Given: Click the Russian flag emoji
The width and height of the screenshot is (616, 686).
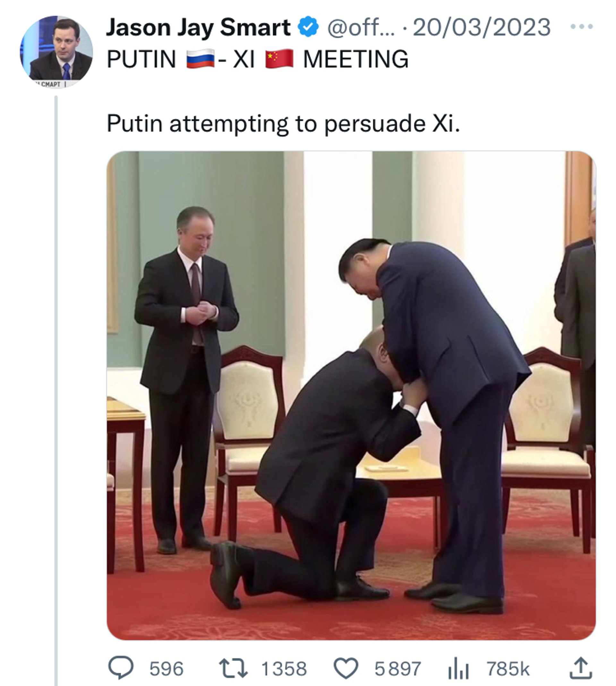Looking at the screenshot, I should 201,58.
